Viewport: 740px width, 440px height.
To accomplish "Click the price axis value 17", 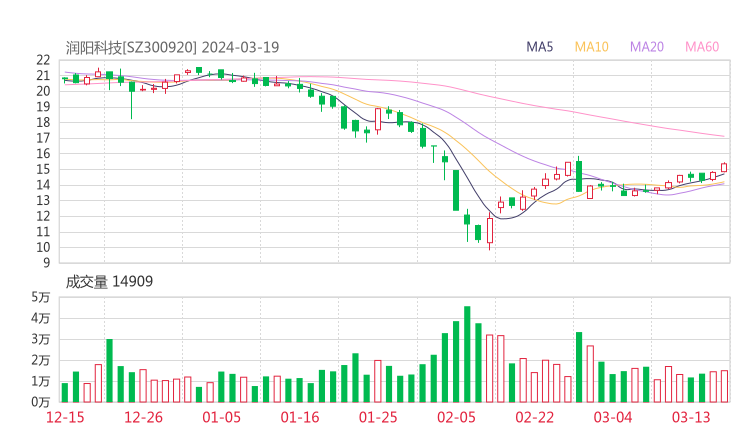I will tap(43, 138).
